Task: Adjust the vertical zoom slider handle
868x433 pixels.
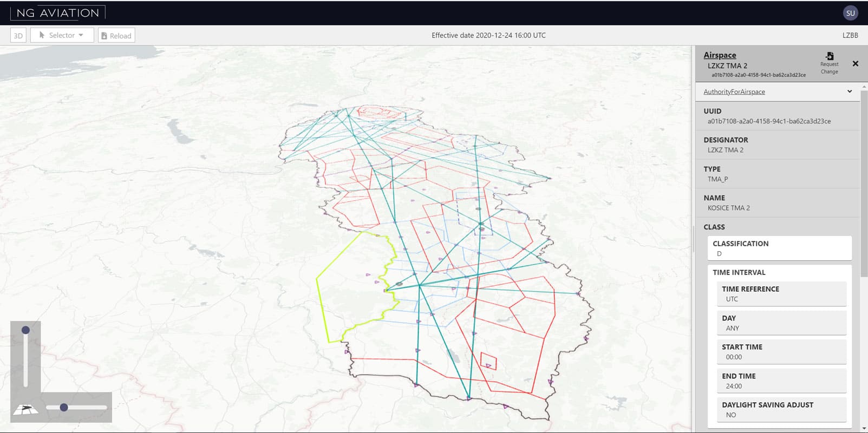Action: [25, 330]
